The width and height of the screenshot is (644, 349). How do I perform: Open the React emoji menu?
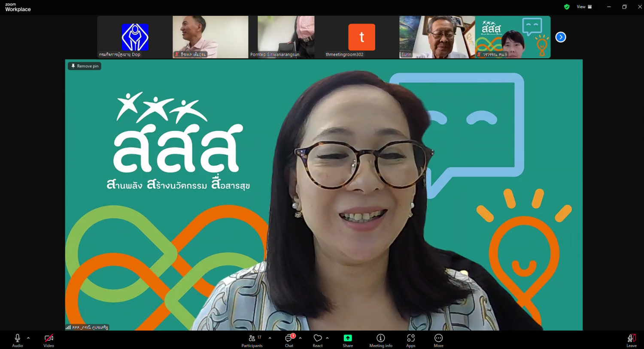(x=318, y=340)
